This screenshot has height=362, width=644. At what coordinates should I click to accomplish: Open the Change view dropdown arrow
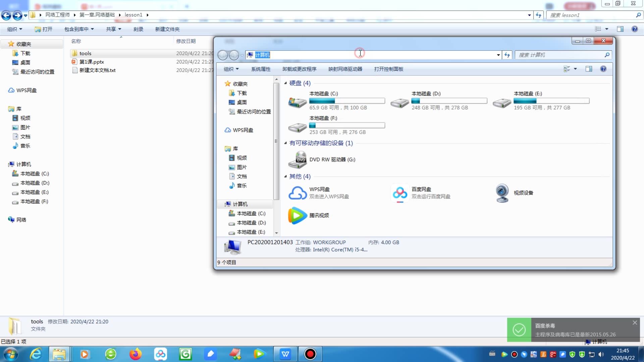576,69
